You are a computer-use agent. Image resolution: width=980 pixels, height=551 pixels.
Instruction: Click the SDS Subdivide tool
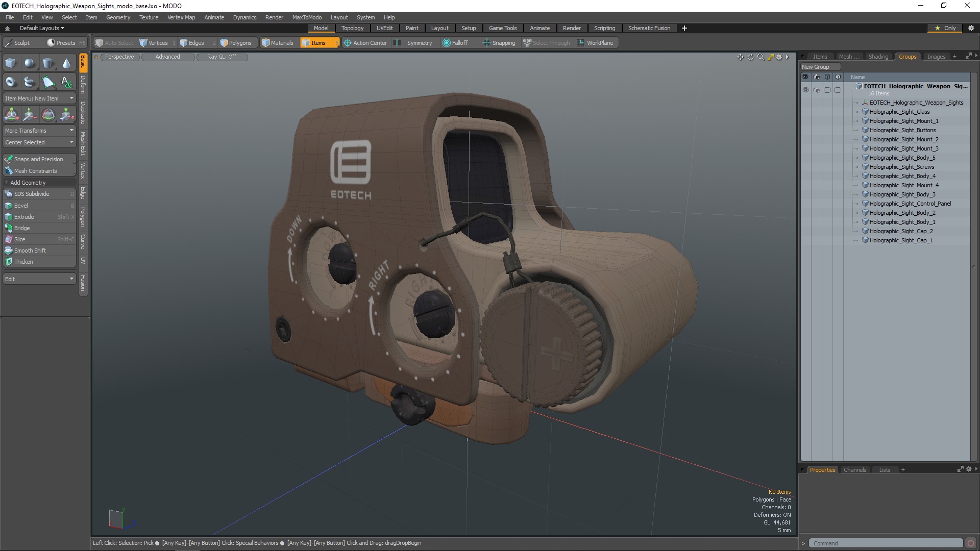point(39,194)
